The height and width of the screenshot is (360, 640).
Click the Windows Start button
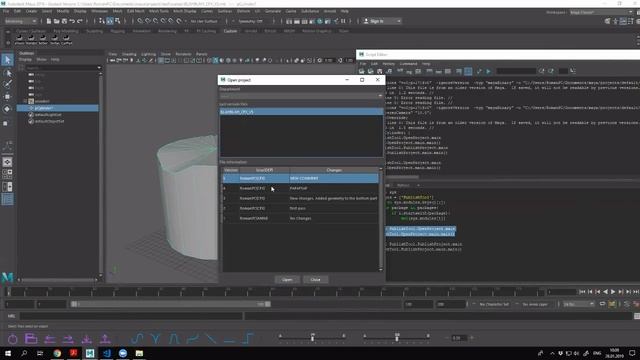(8, 353)
